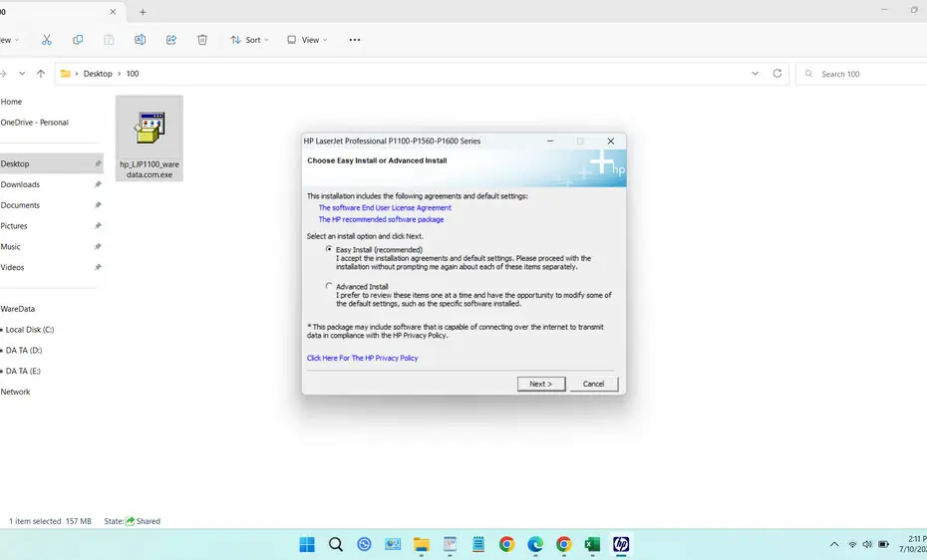This screenshot has height=560, width=927.
Task: Close the current Explorer tab
Action: [113, 11]
